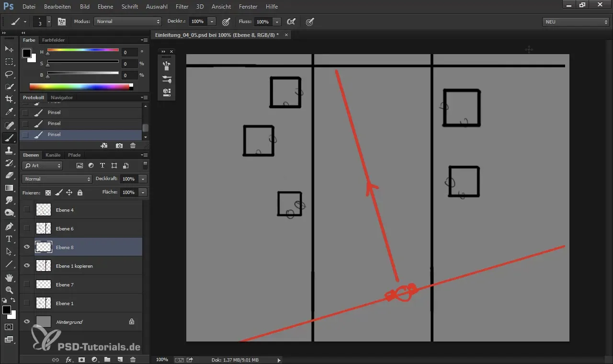Select the Zoom magnifier tool

click(x=9, y=290)
